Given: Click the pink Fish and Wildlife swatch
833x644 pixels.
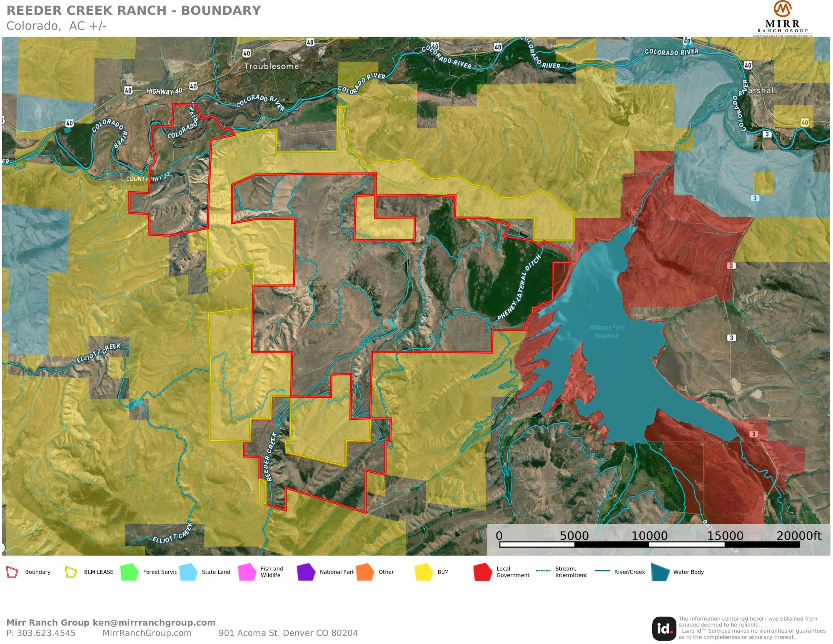Looking at the screenshot, I should coord(247,572).
